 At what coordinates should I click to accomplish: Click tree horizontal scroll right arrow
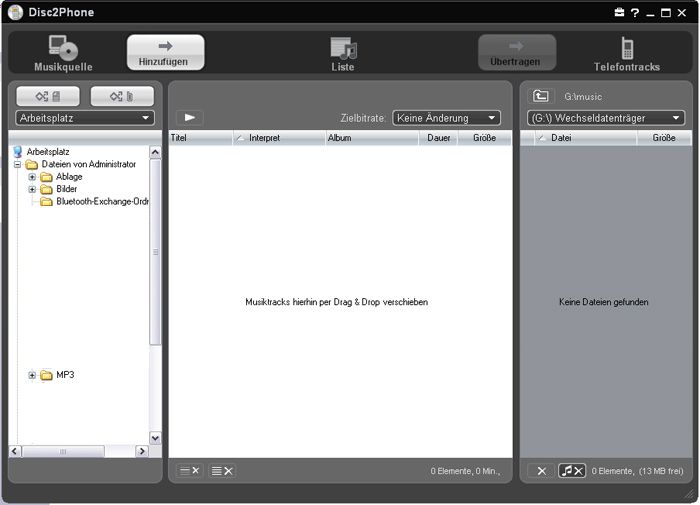click(x=142, y=451)
